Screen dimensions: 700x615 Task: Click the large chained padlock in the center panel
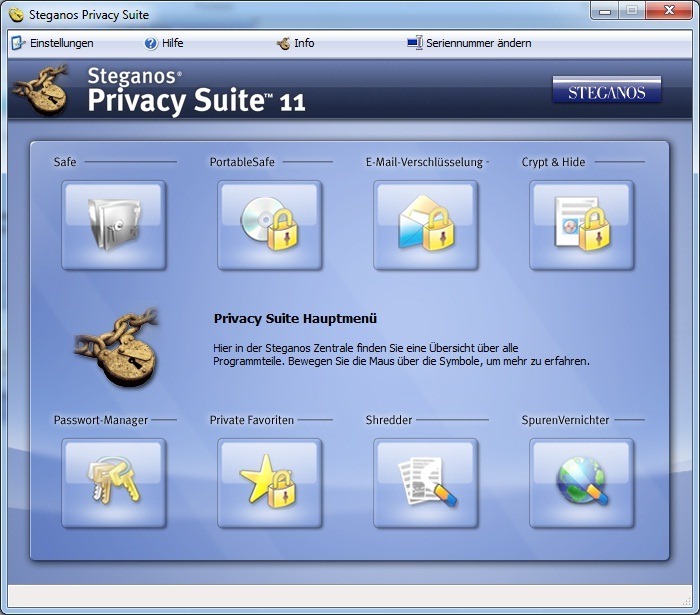tap(117, 347)
